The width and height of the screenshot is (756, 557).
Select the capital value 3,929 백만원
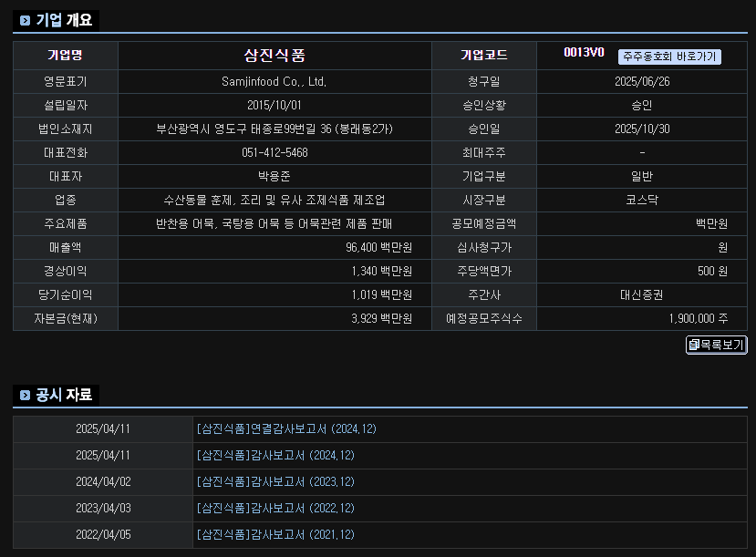[382, 318]
